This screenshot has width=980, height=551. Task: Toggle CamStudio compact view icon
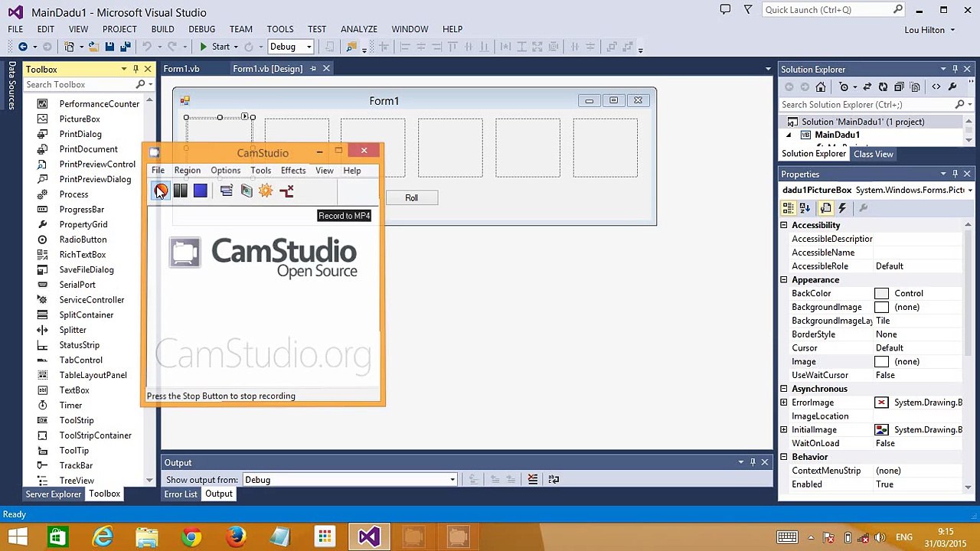coord(227,191)
